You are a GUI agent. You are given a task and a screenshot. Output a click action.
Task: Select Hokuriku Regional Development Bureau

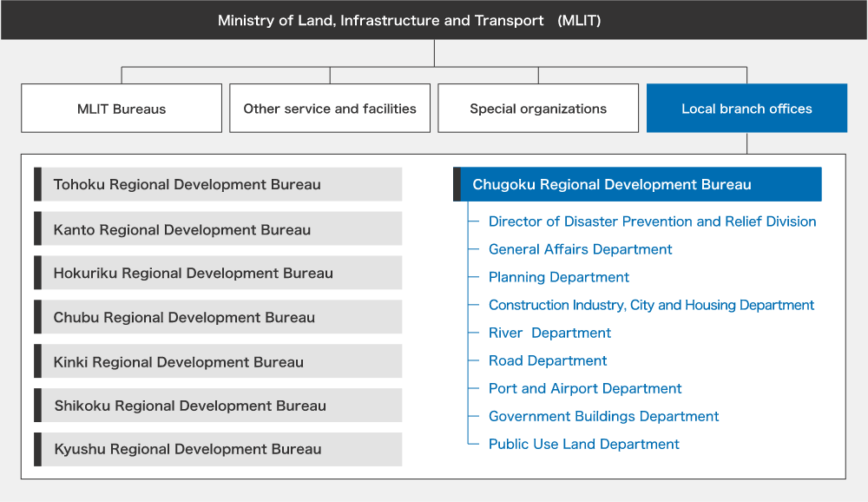[x=218, y=273]
